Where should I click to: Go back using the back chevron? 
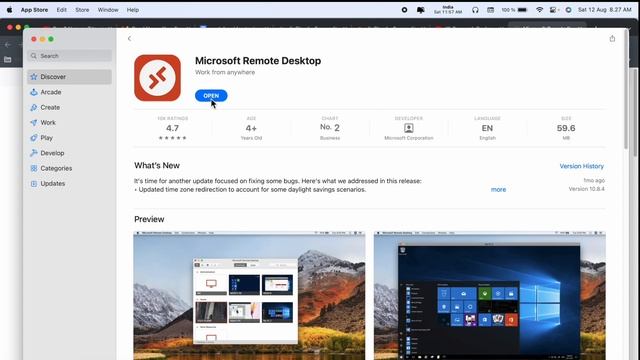pyautogui.click(x=129, y=38)
